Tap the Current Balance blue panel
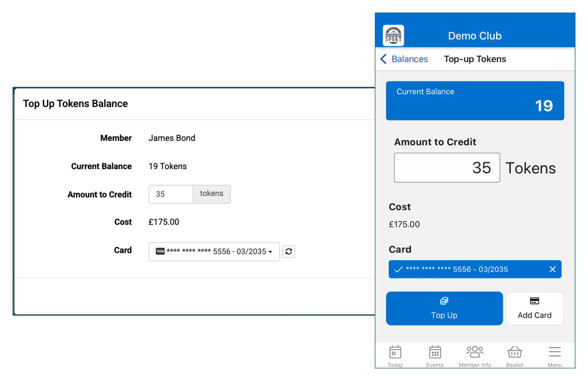Viewport: 588px width, 381px height. coord(475,101)
